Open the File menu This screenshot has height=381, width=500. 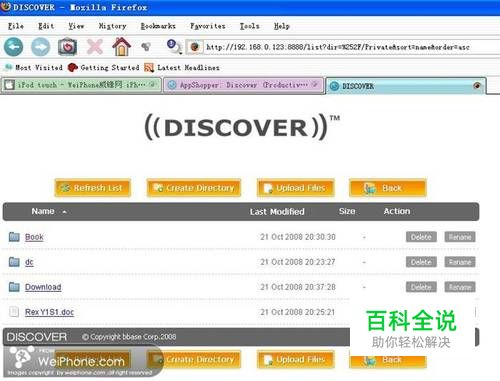(x=16, y=26)
